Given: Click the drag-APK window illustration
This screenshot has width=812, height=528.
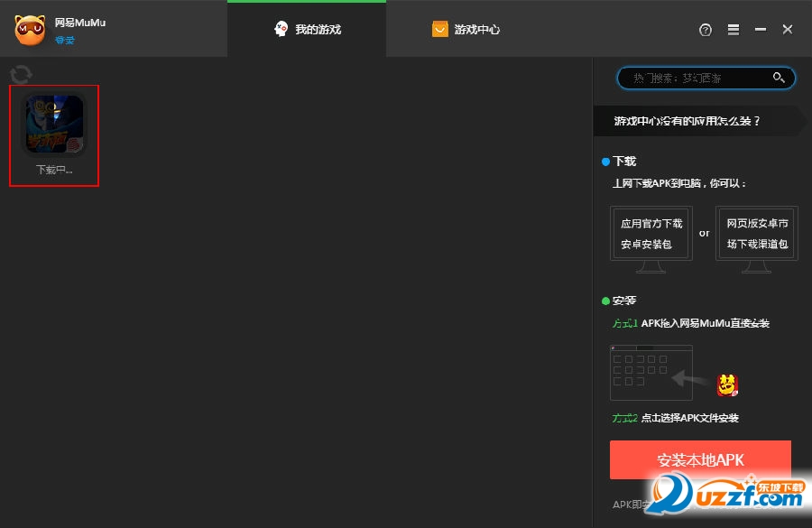Looking at the screenshot, I should [651, 373].
